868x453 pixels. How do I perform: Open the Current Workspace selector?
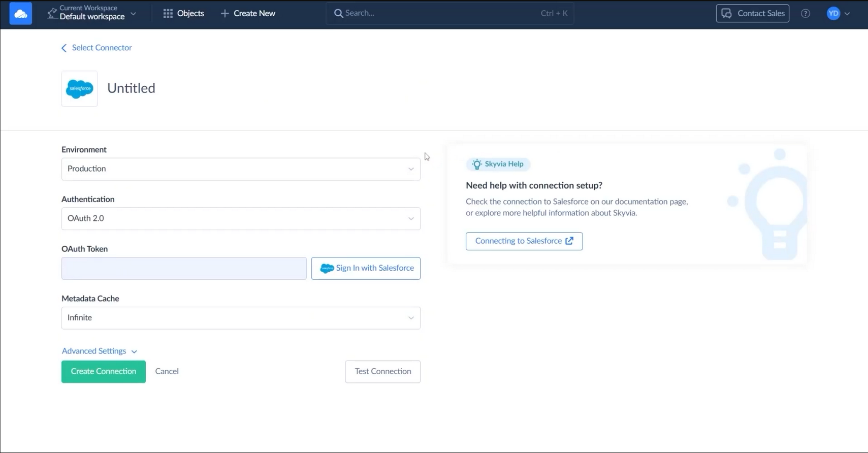[x=92, y=13]
